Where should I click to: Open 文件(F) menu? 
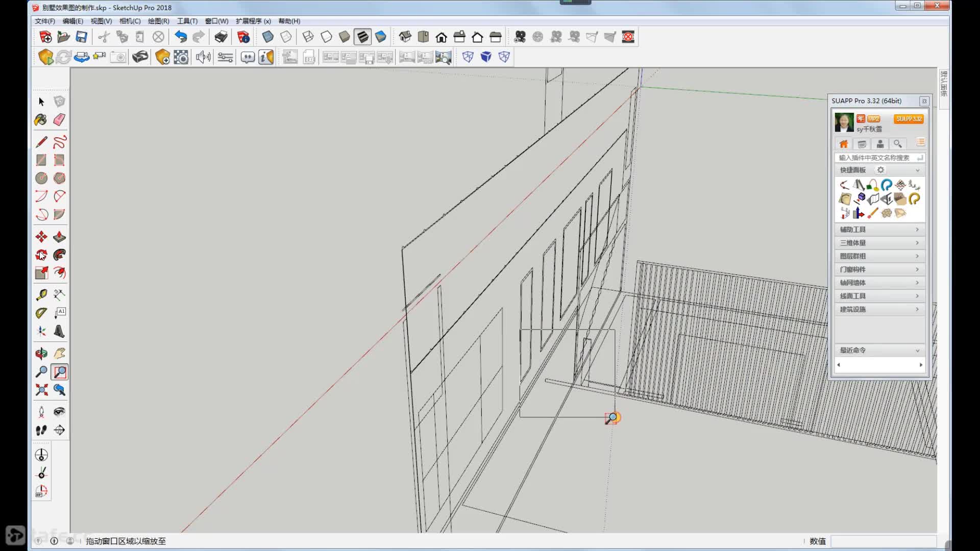coord(45,21)
